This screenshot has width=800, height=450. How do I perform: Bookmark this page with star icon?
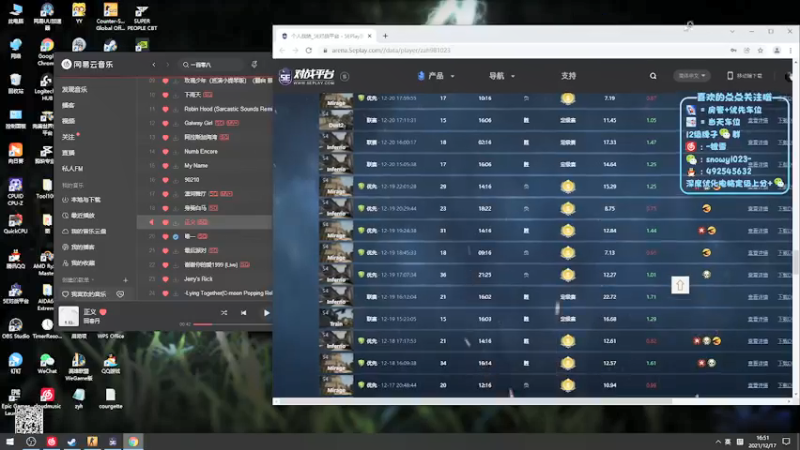(760, 50)
